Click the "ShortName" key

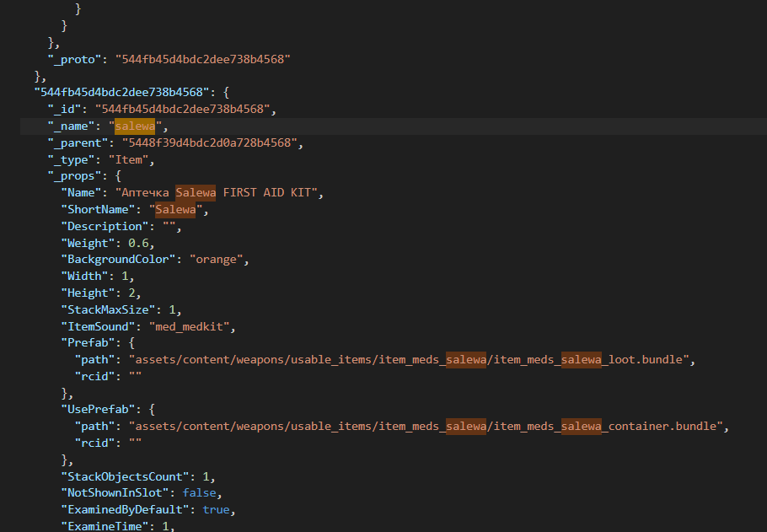click(98, 209)
